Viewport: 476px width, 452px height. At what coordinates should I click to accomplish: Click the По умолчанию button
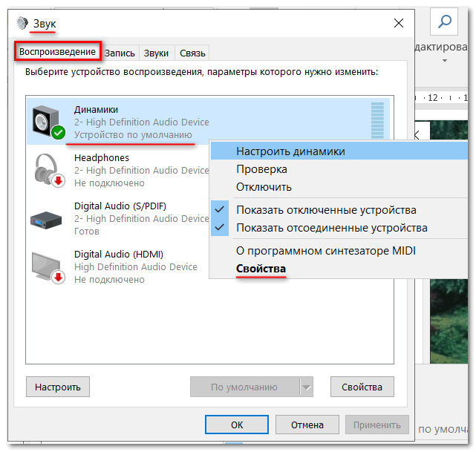244,387
